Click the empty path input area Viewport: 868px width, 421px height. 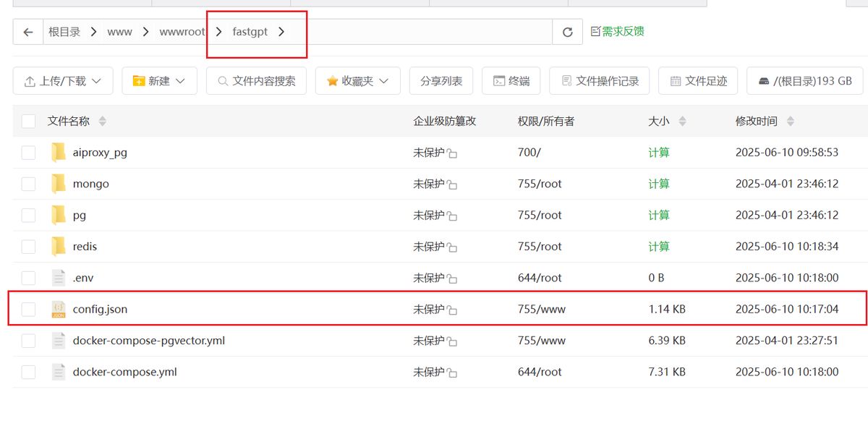click(427, 32)
